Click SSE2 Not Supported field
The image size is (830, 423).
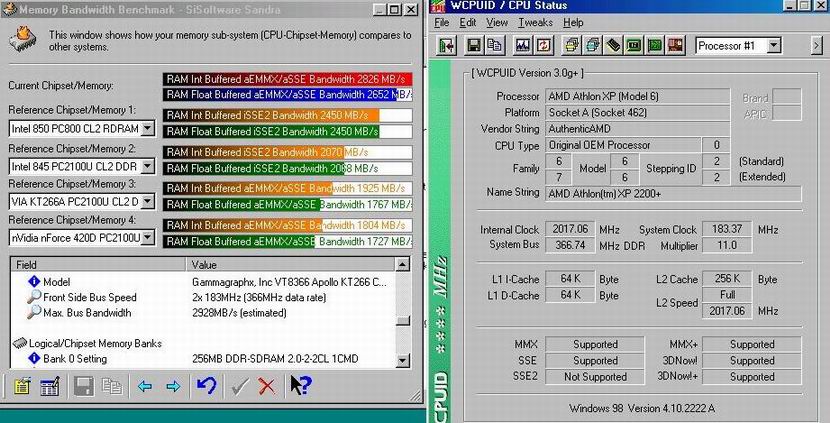coord(595,377)
